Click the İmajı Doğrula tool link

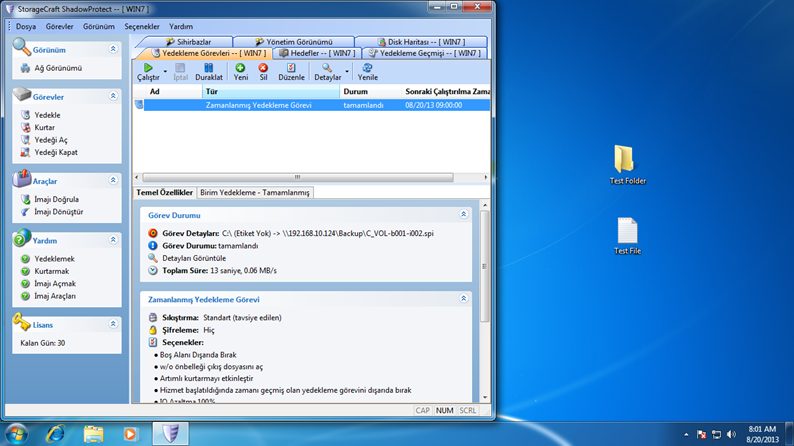(57, 200)
